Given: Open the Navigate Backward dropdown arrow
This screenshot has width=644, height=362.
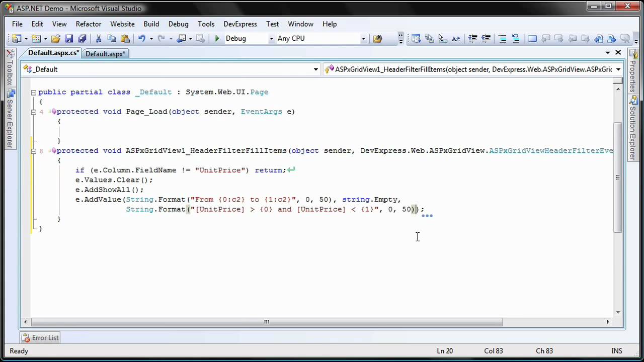Looking at the screenshot, I should [x=190, y=39].
